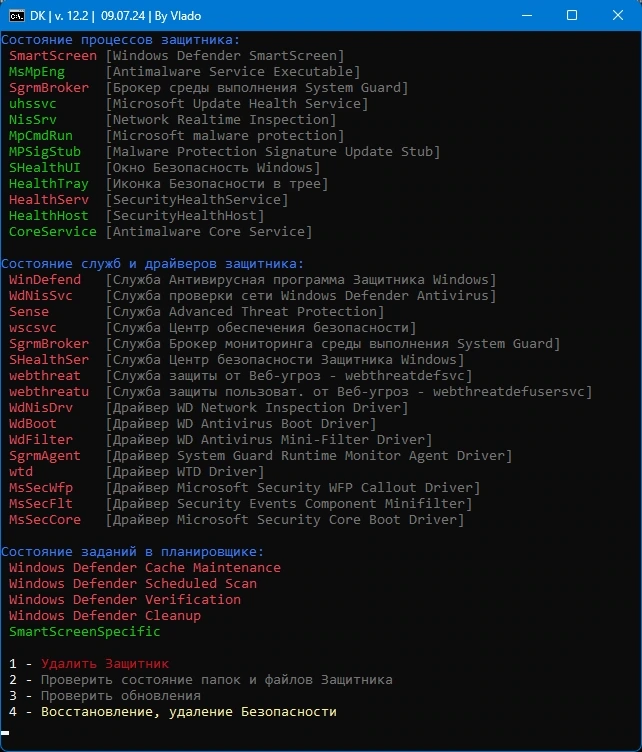Click the 'HealthHost' process name
This screenshot has height=752, width=642.
[49, 215]
